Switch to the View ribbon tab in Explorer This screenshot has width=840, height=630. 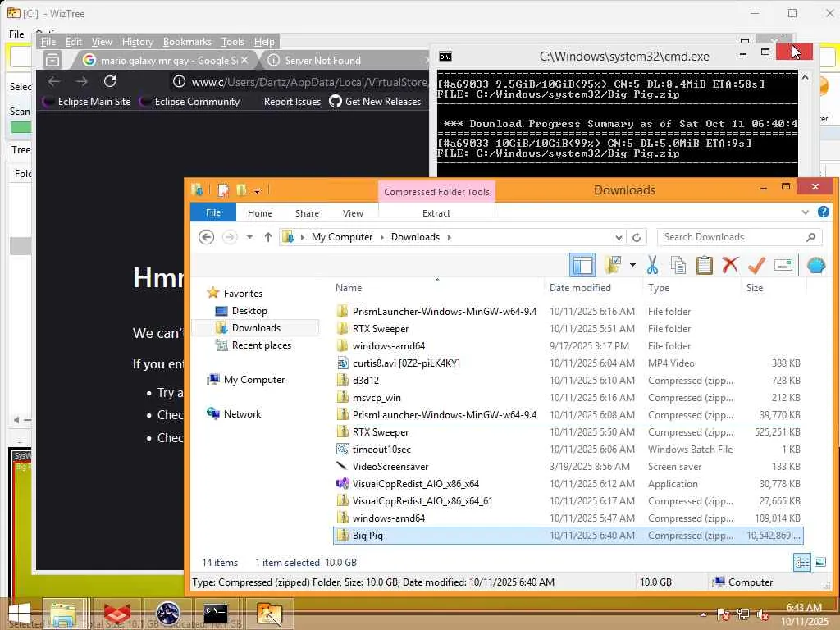point(353,213)
